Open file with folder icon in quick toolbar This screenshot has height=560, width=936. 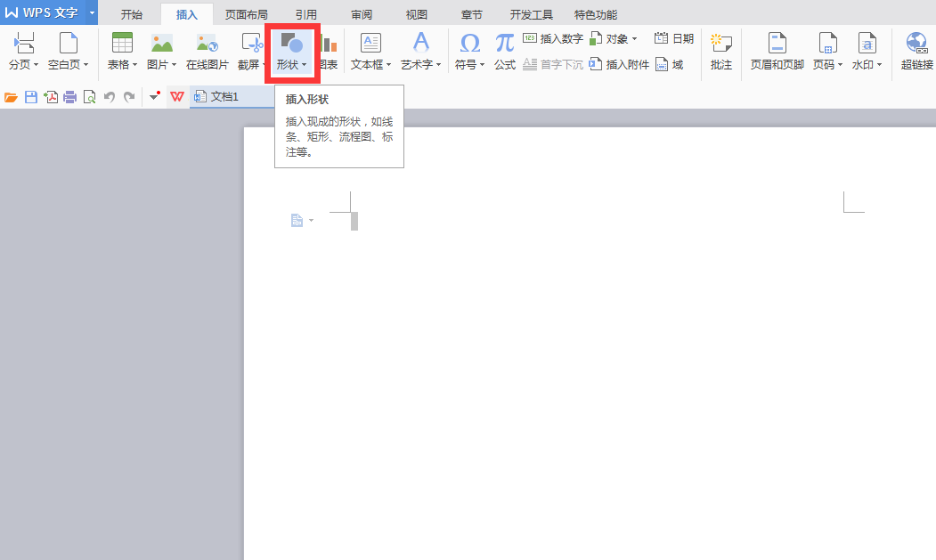pyautogui.click(x=11, y=97)
